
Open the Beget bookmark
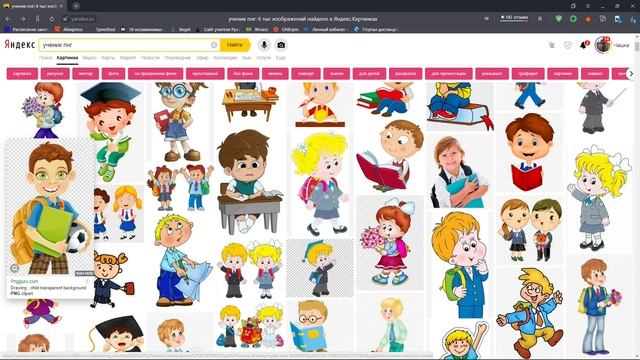(x=181, y=29)
